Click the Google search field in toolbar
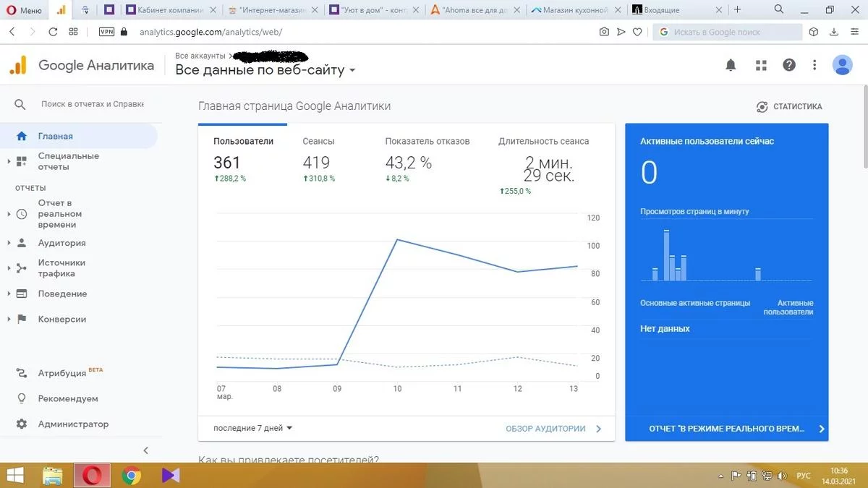The image size is (868, 488). [x=728, y=32]
